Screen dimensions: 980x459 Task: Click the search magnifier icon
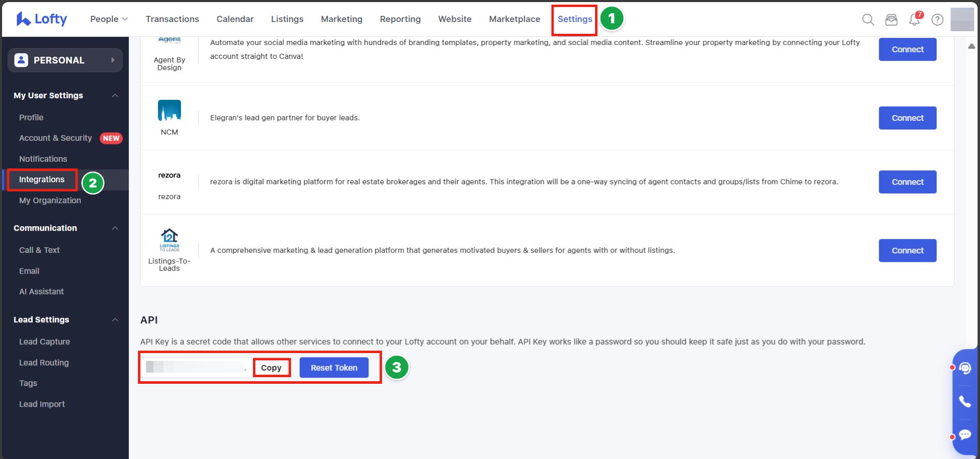868,19
